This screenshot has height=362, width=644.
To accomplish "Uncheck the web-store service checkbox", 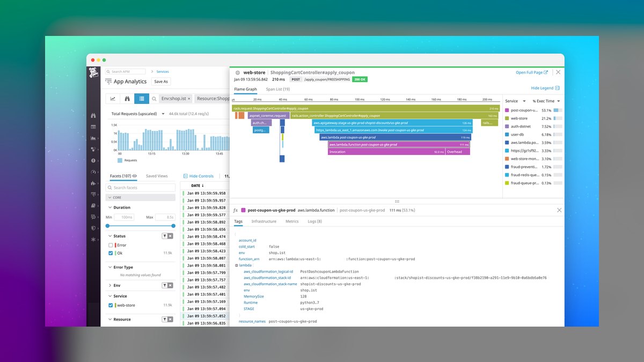I will click(111, 305).
